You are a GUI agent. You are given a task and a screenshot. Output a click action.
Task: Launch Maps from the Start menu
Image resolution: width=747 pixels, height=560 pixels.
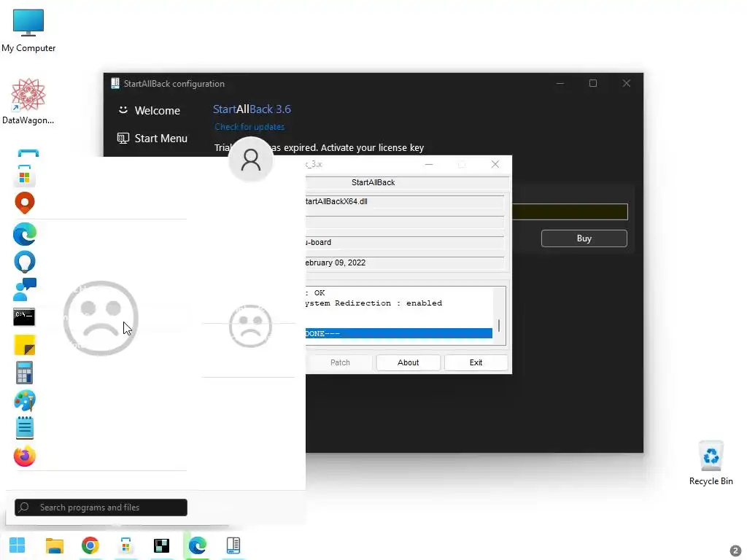pos(25,203)
